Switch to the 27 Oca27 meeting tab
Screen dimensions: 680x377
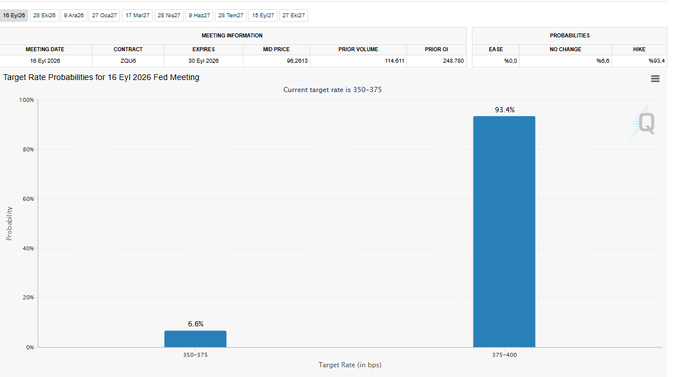pos(104,16)
